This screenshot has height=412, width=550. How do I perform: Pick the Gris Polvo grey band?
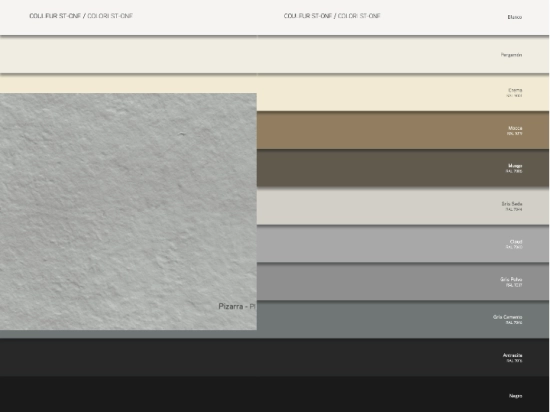[403, 282]
